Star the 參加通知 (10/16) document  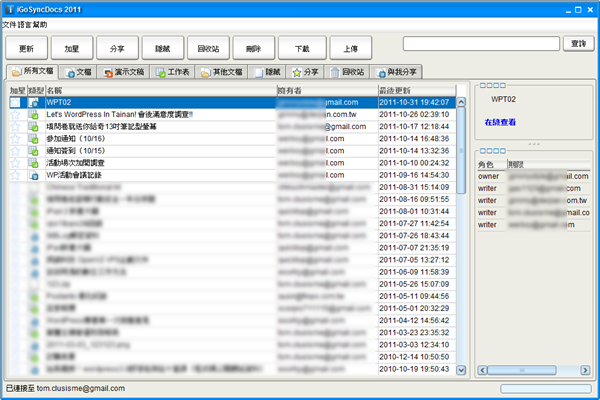15,139
